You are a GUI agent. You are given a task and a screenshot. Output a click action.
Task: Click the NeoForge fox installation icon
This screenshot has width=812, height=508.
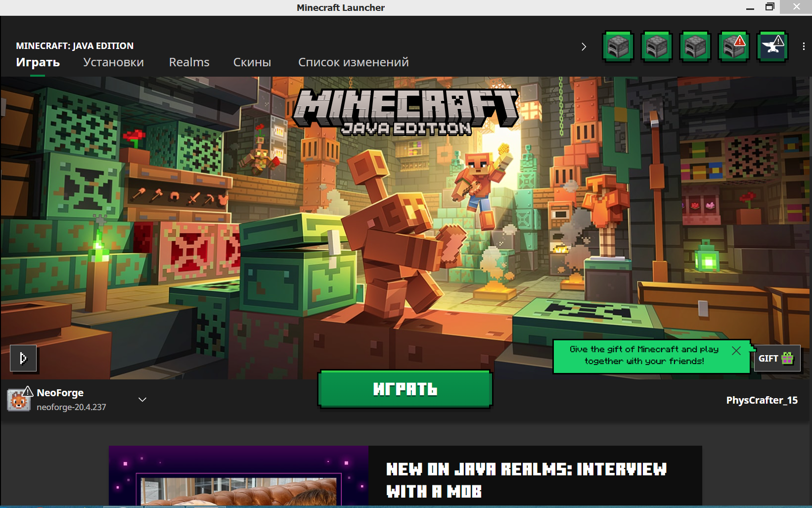[x=19, y=400]
